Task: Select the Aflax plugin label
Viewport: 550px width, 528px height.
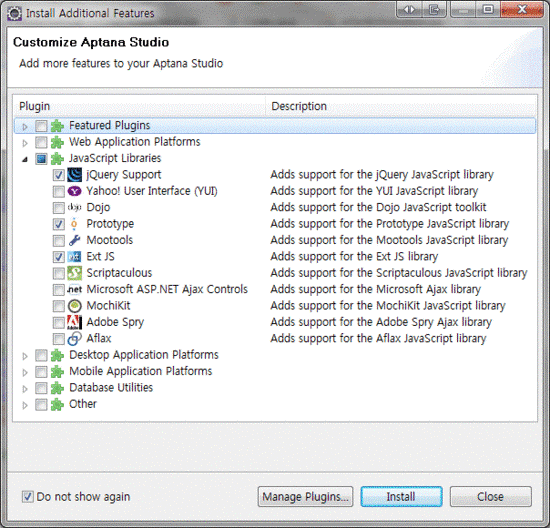Action: 99,339
